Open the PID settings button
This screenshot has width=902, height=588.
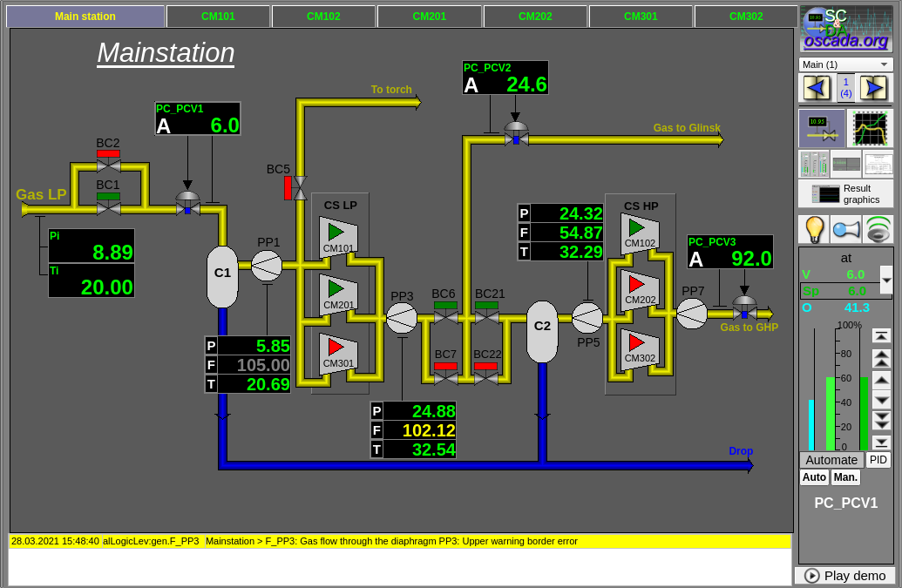click(x=878, y=460)
